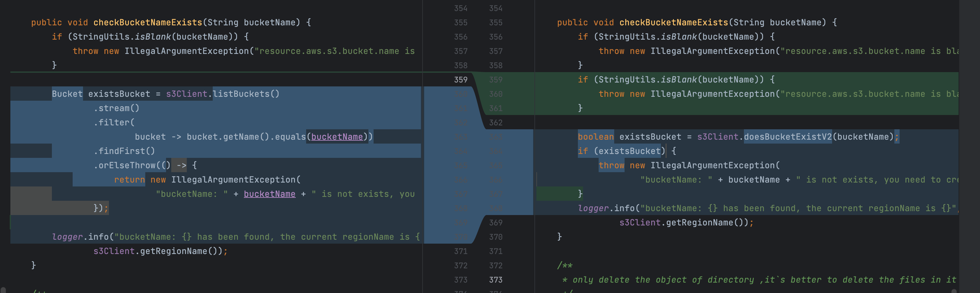980x293 pixels.
Task: Click "doesBucketExistV2" method call in right pane
Action: 787,137
